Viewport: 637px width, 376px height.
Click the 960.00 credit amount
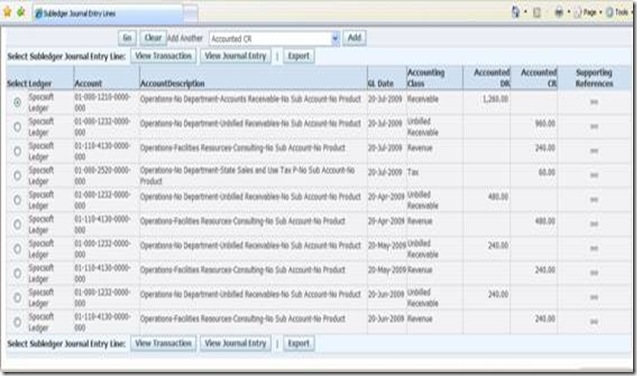point(545,123)
